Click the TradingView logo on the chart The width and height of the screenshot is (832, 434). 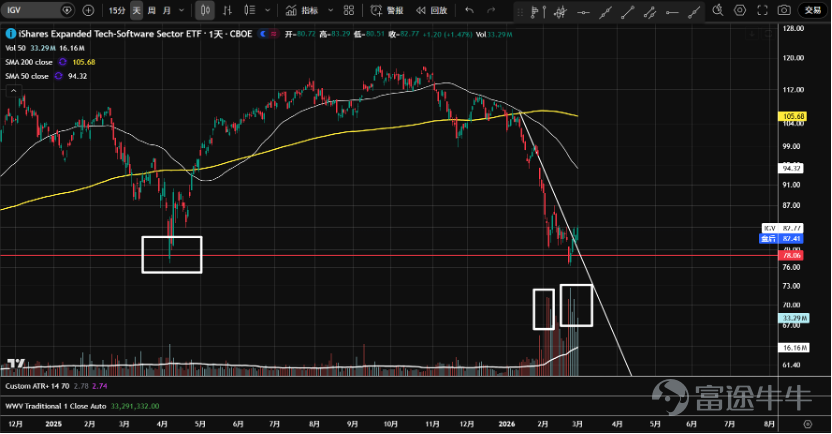[16, 363]
